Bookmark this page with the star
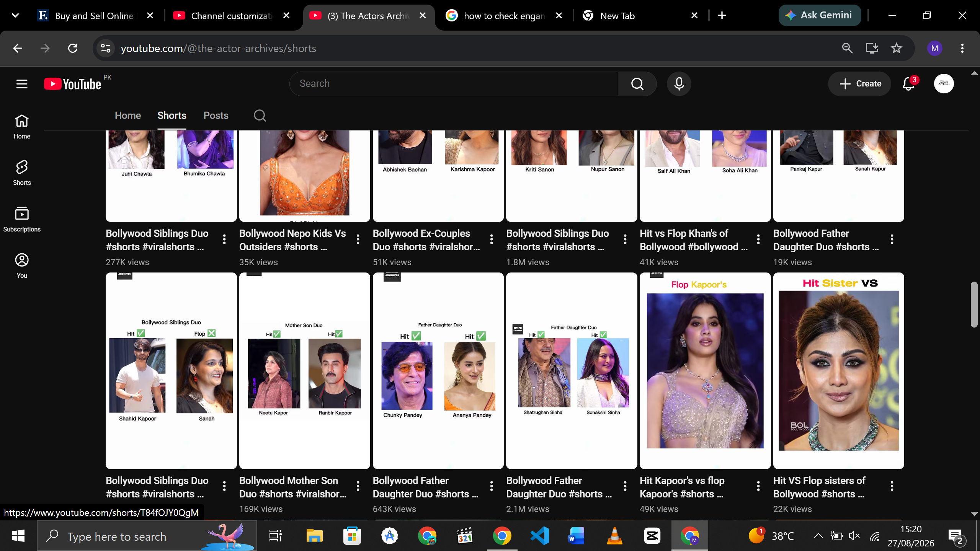The width and height of the screenshot is (980, 551). 896,49
